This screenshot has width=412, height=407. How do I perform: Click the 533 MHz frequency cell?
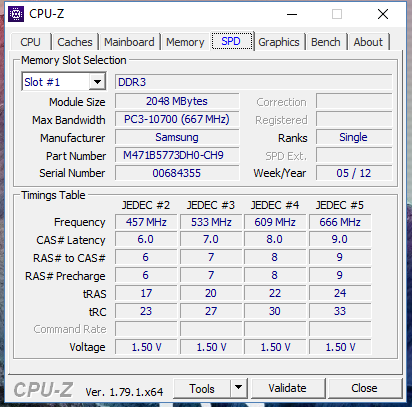(211, 222)
